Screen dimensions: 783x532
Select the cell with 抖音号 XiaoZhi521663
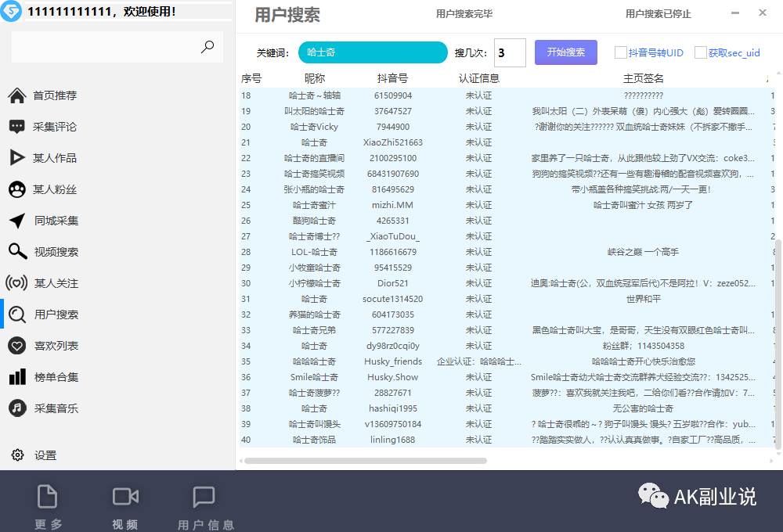(x=393, y=142)
